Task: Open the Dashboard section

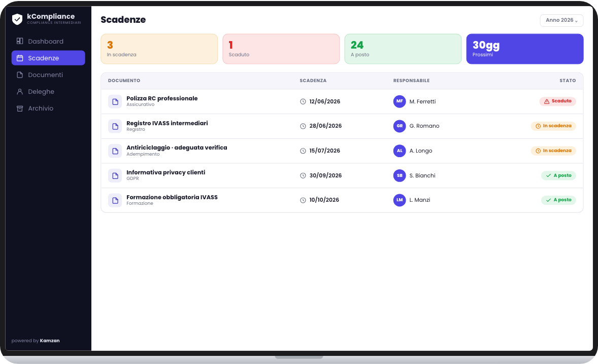Action: click(x=48, y=41)
